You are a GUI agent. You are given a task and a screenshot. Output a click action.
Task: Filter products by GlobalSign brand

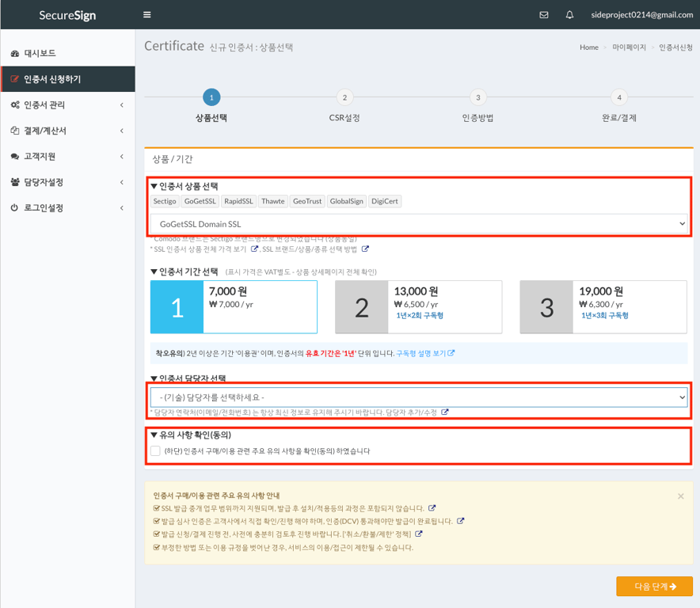[x=346, y=201]
